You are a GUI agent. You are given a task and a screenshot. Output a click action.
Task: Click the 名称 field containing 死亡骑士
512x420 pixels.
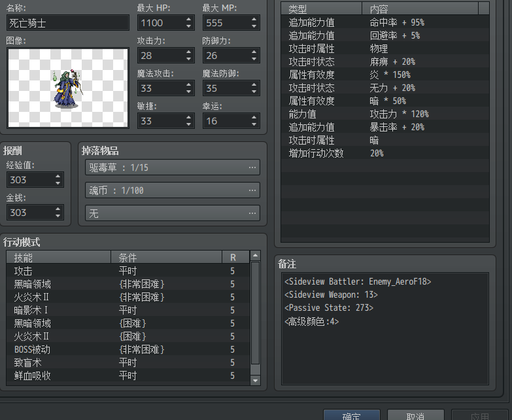pos(68,23)
